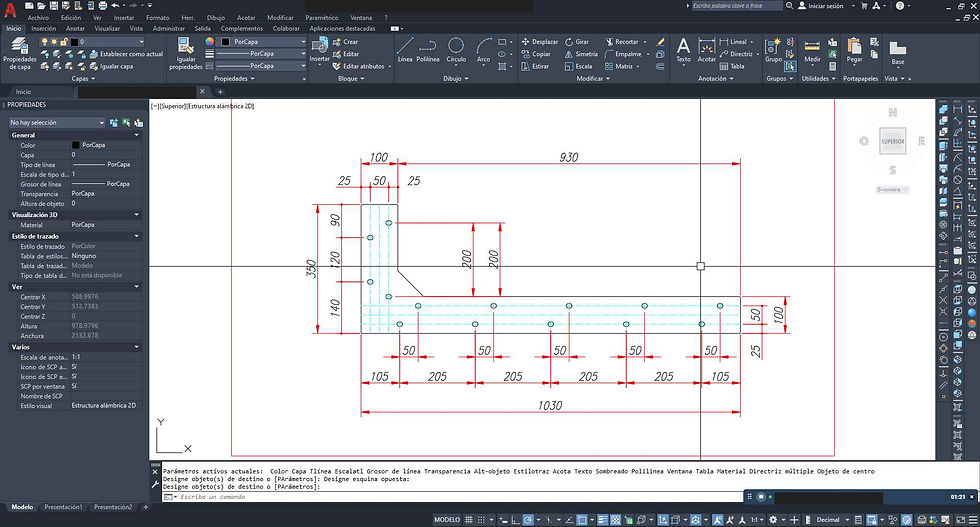Click the Medir utility tool

point(812,51)
